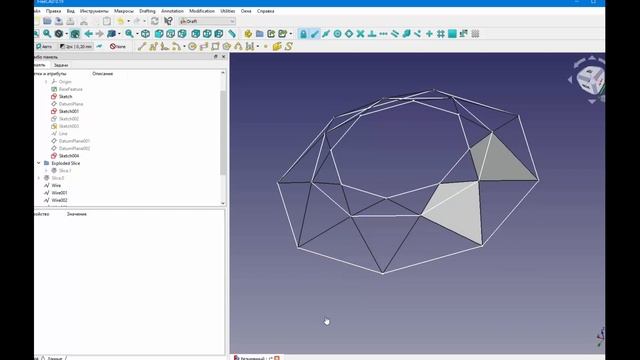Click the Create Group folder icon
The height and width of the screenshot is (360, 640).
[x=260, y=33]
